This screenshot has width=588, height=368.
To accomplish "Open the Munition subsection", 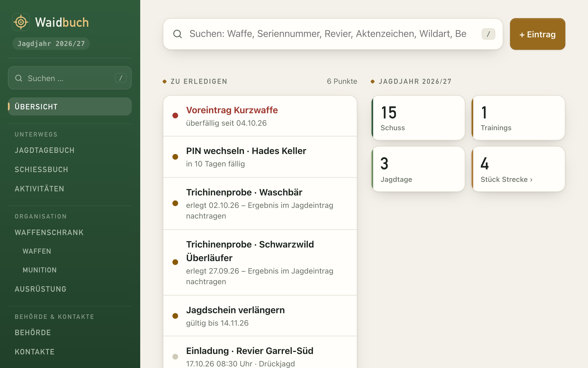I will click(40, 270).
